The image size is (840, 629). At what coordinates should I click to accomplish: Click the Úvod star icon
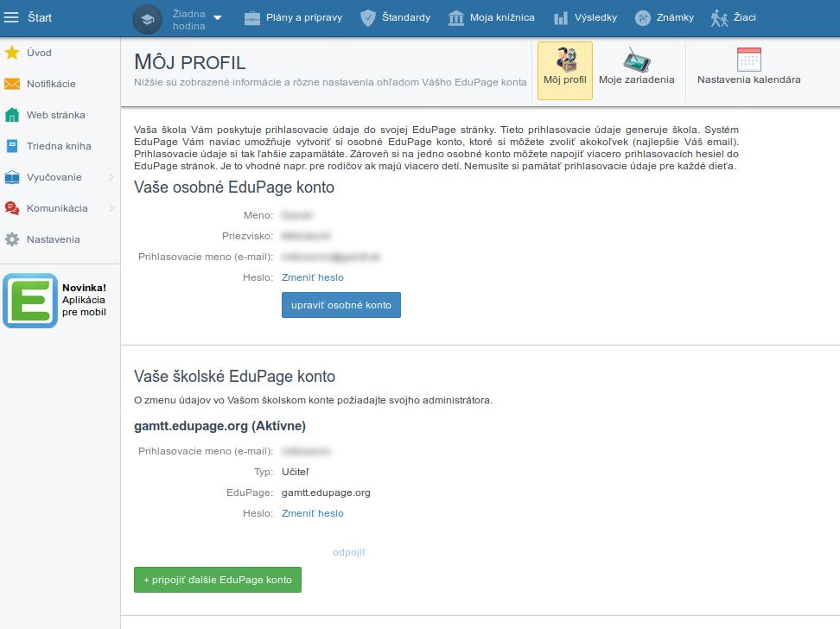(x=12, y=53)
